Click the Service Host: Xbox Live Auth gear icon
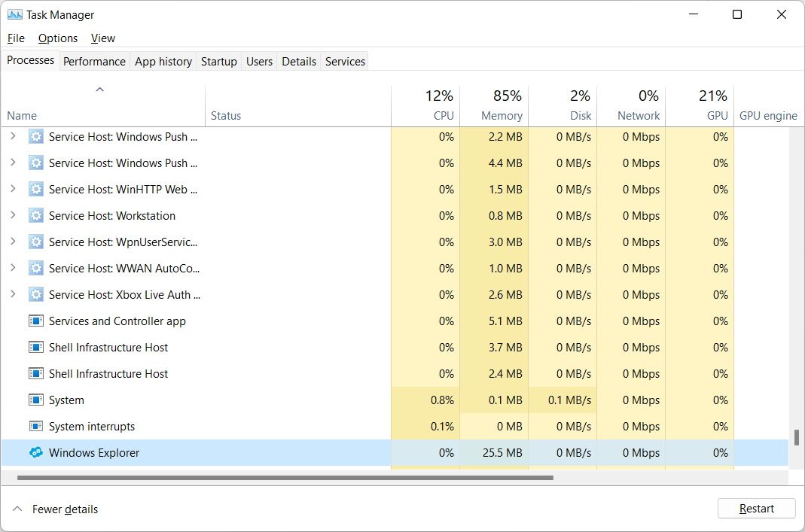The height and width of the screenshot is (532, 805). coord(36,294)
